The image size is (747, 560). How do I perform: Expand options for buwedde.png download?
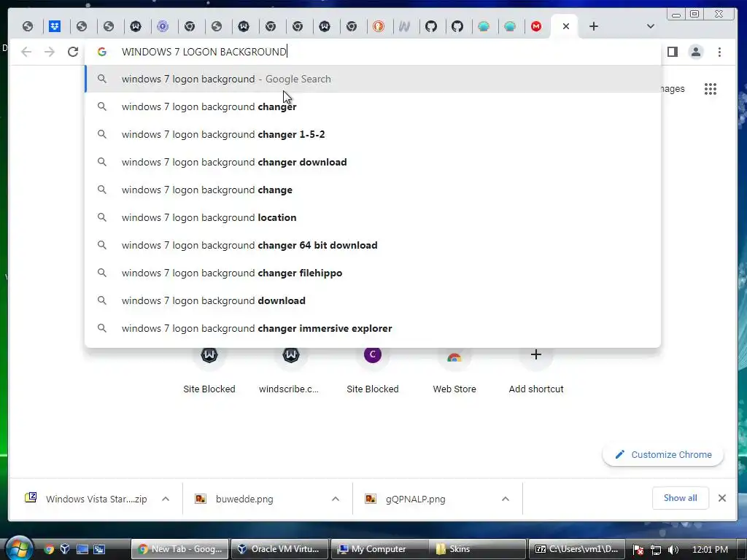[336, 499]
